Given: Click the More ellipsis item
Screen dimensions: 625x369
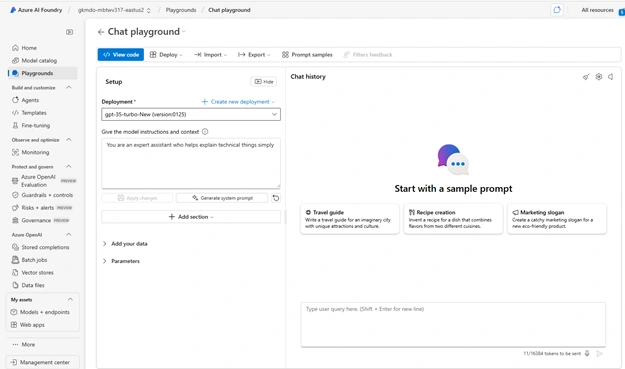Looking at the screenshot, I should [24, 344].
